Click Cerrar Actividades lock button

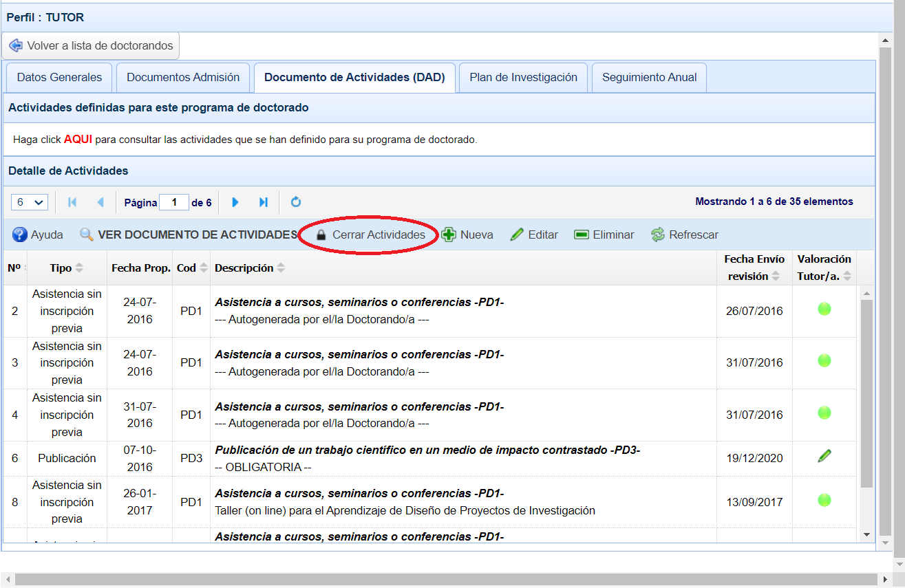(370, 235)
